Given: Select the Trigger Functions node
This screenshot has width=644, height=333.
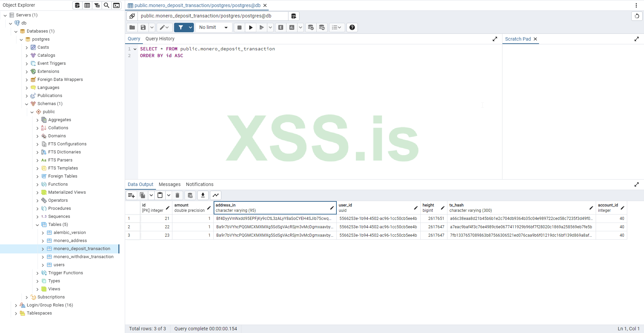Looking at the screenshot, I should click(65, 273).
